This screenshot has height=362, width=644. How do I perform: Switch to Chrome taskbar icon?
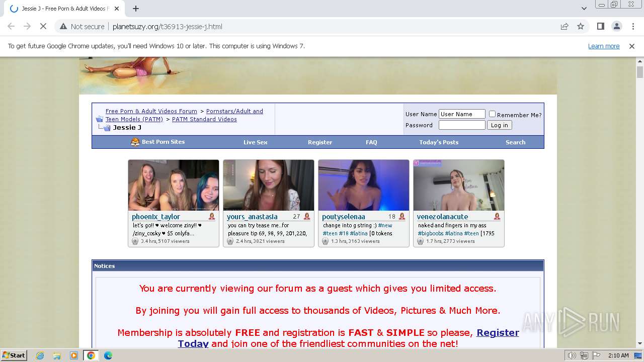(91, 355)
